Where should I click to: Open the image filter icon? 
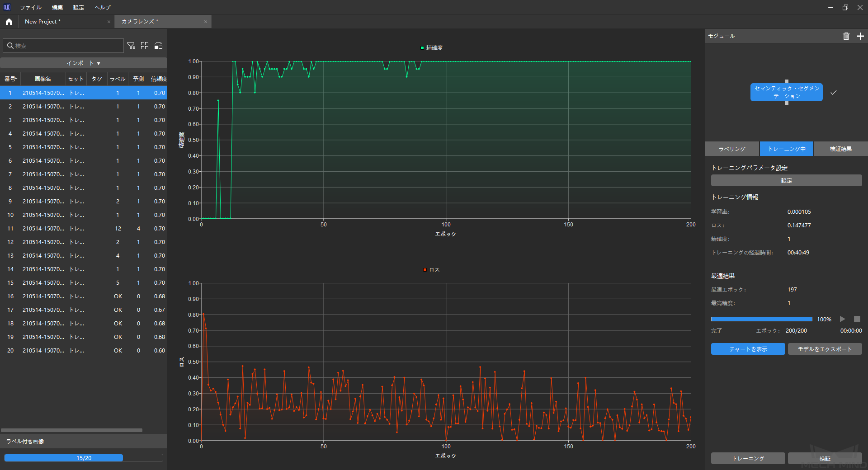tap(131, 46)
